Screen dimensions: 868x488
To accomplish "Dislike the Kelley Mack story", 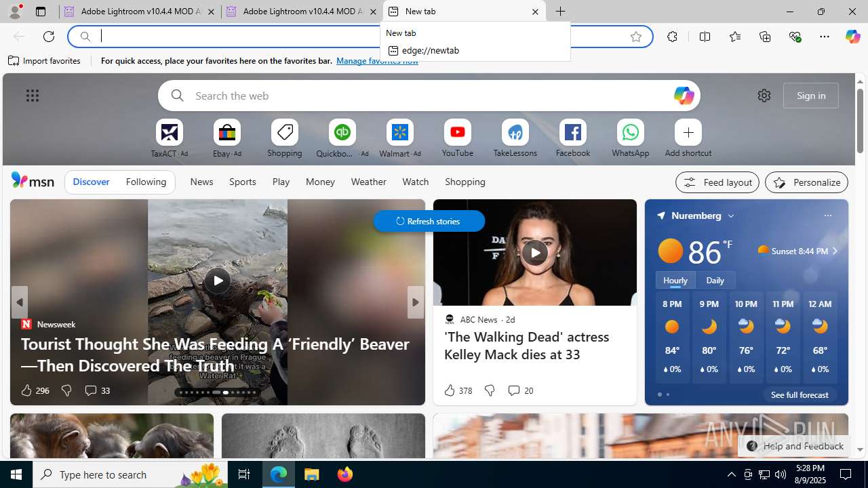I will (489, 390).
